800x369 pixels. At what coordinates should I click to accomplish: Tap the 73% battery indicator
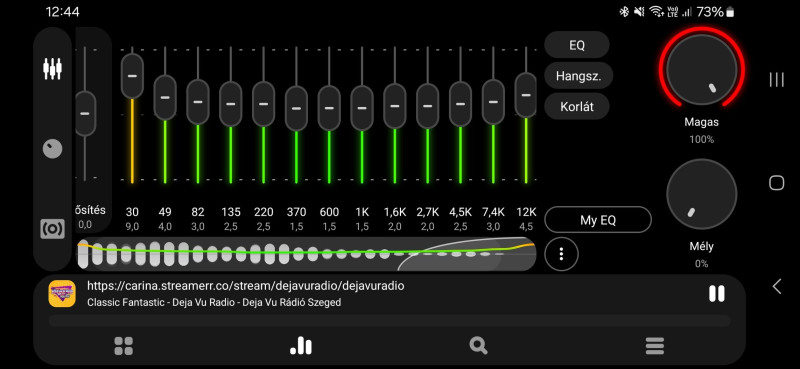click(716, 12)
